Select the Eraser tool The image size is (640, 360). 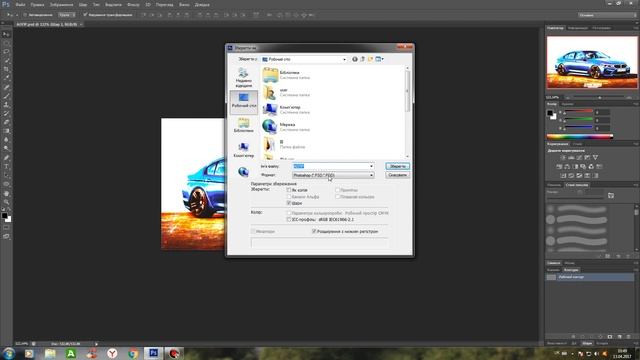[x=6, y=122]
